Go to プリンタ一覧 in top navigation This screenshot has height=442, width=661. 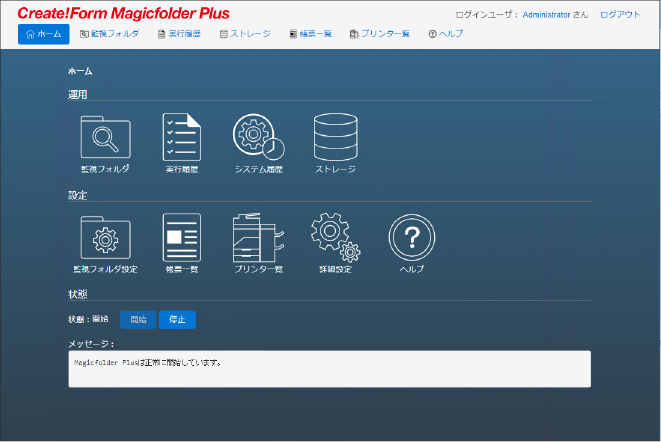pos(379,34)
